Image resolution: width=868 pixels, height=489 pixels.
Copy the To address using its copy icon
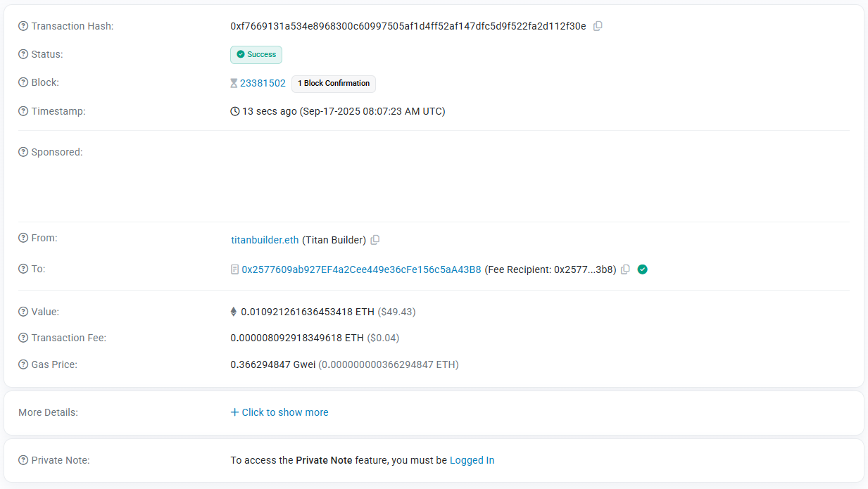(x=625, y=269)
